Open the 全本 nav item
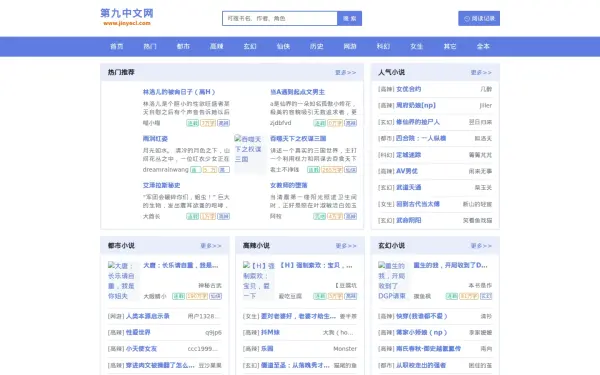Screen dimensions: 600x375 (483, 46)
